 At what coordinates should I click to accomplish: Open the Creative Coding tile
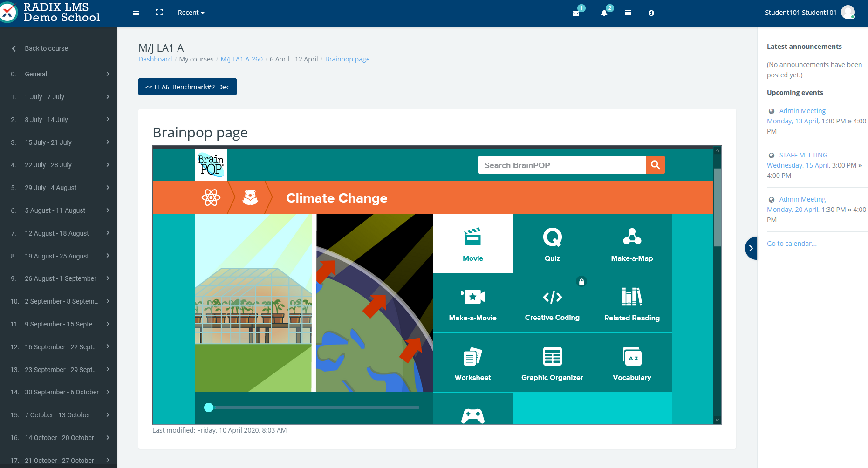(x=552, y=303)
